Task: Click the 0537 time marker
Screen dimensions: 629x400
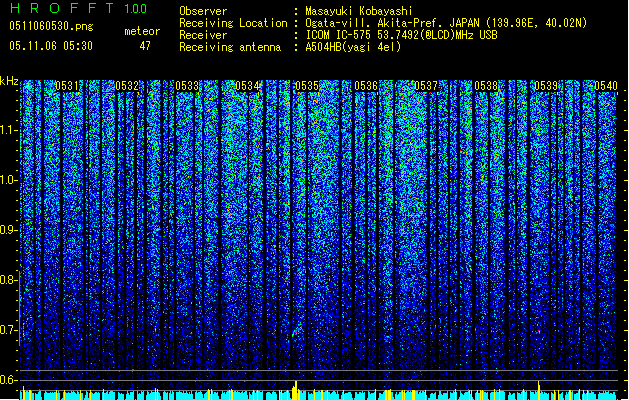Action: click(426, 86)
